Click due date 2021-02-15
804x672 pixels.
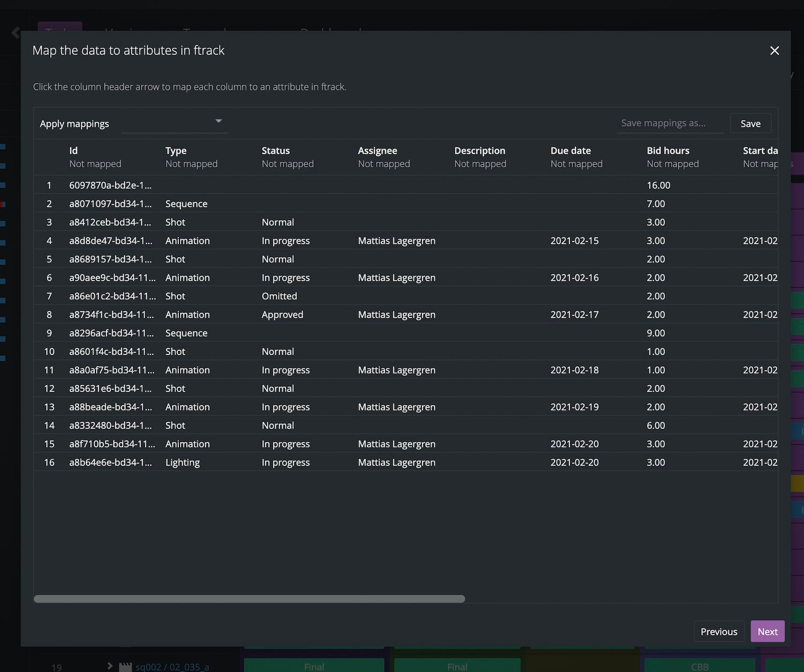coord(575,241)
